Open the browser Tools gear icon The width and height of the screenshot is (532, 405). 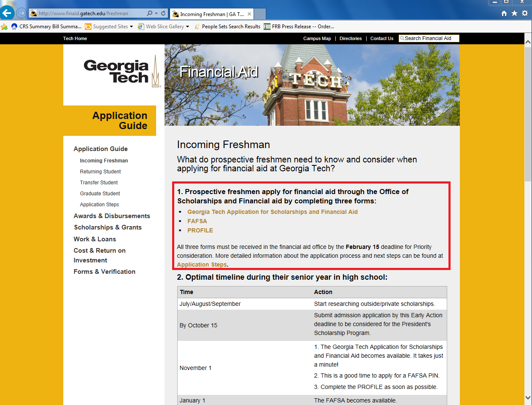tap(525, 13)
